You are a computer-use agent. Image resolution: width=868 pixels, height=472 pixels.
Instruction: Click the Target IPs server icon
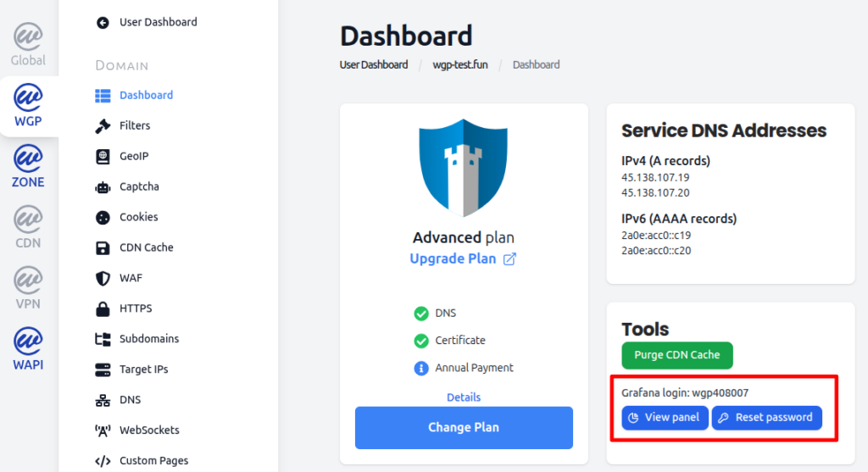[103, 369]
